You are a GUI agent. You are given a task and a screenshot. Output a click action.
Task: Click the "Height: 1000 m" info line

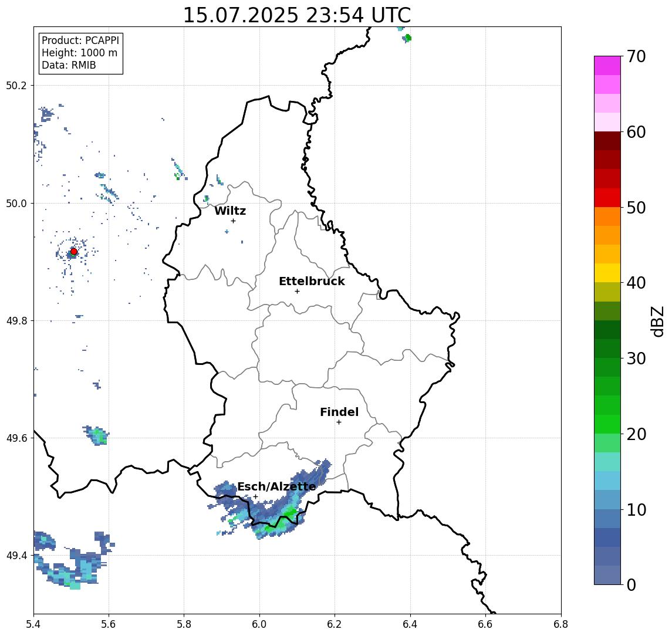[79, 53]
